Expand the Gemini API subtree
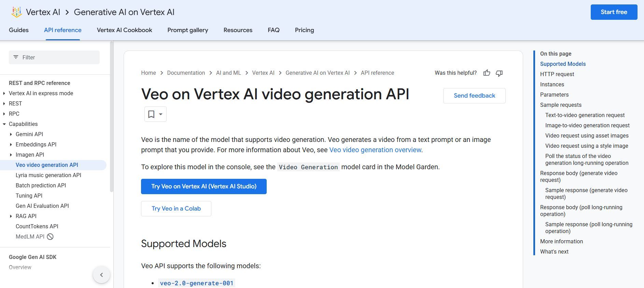The image size is (644, 288). click(11, 134)
